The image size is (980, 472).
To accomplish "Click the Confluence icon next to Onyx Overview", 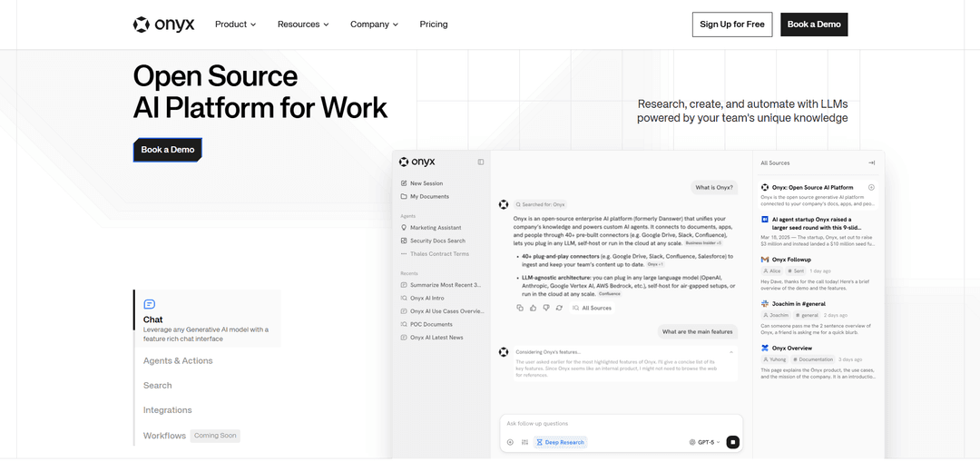I will coord(764,348).
